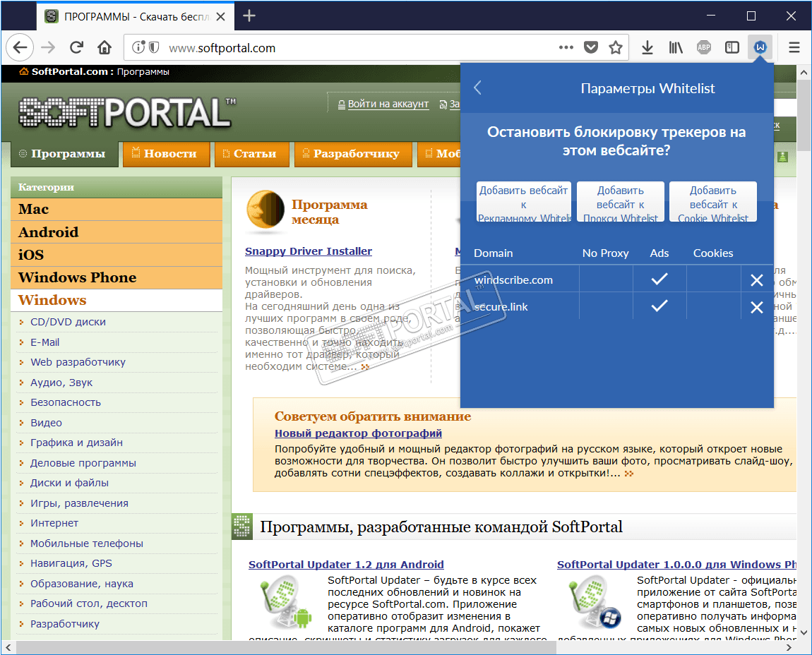Image resolution: width=812 pixels, height=655 pixels.
Task: Toggle No Proxy cell for windscribe.com
Action: pos(606,280)
